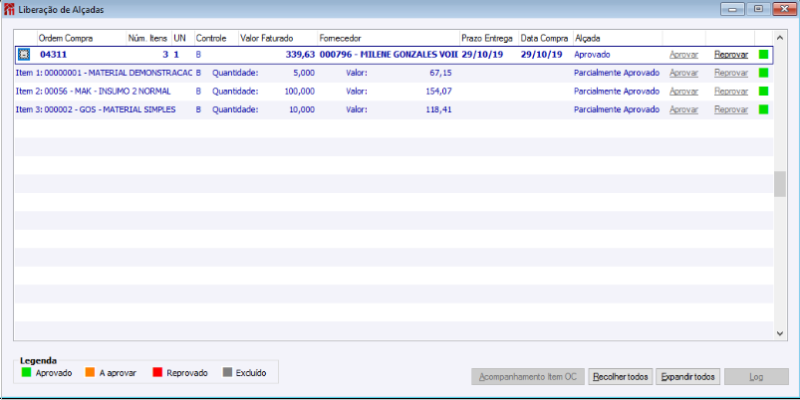Image resolution: width=800 pixels, height=400 pixels.
Task: Click Data Compra column header
Action: [x=546, y=38]
